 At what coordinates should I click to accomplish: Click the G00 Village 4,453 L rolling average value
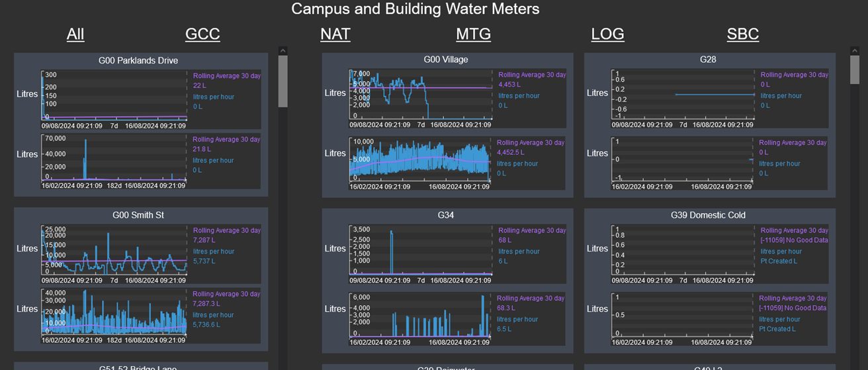coord(509,85)
